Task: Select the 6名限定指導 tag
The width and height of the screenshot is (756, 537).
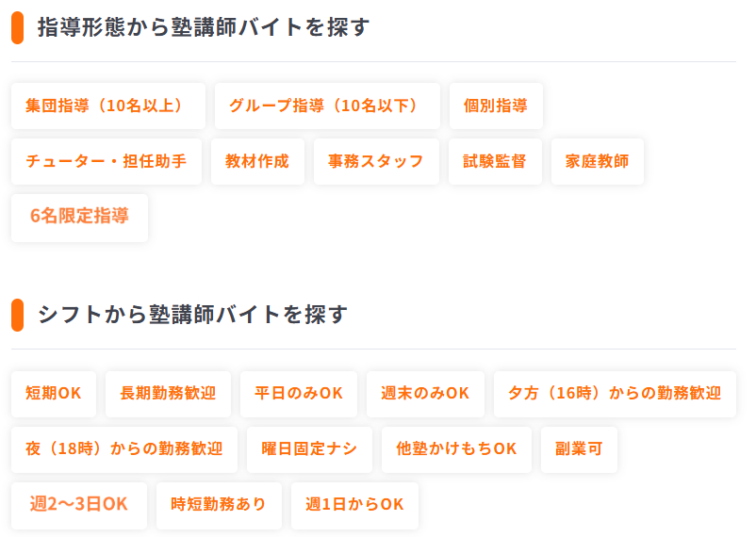Action: tap(79, 217)
